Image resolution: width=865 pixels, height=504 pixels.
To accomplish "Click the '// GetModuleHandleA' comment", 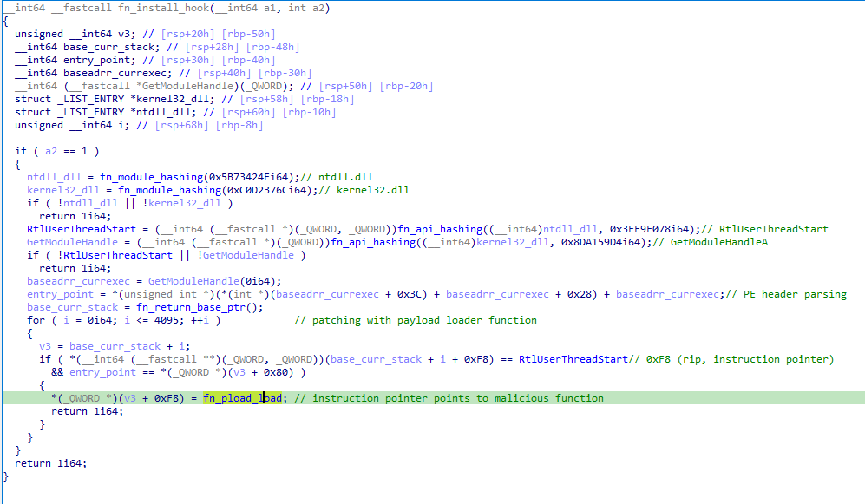I will pyautogui.click(x=710, y=242).
